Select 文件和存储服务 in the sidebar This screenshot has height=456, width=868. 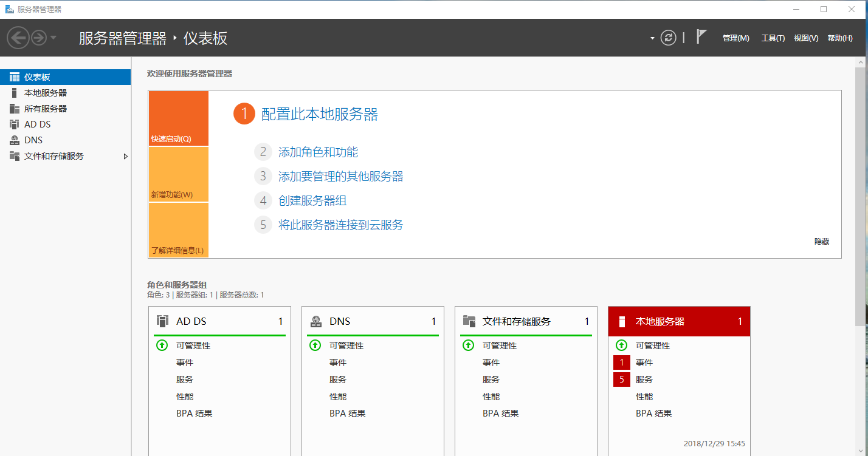[65, 156]
